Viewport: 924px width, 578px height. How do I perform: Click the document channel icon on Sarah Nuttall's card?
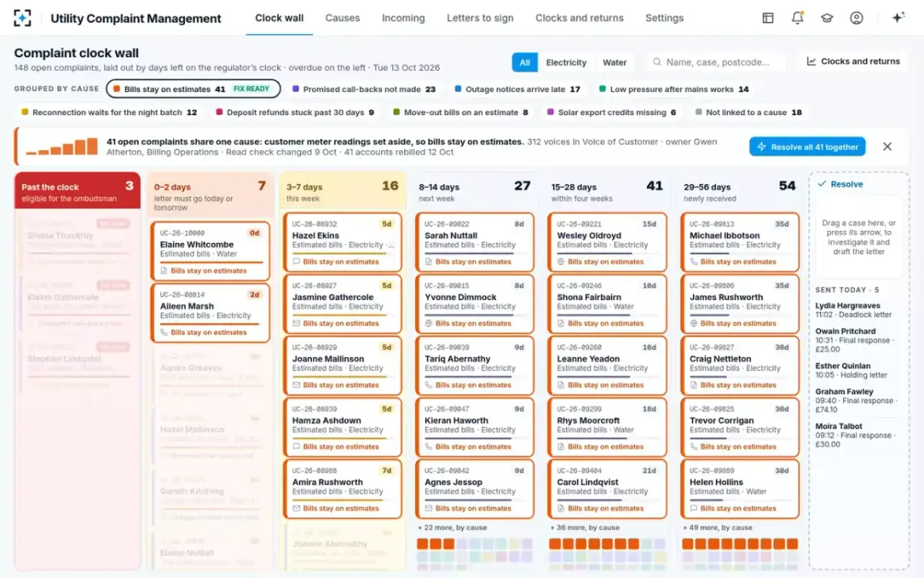coord(429,261)
